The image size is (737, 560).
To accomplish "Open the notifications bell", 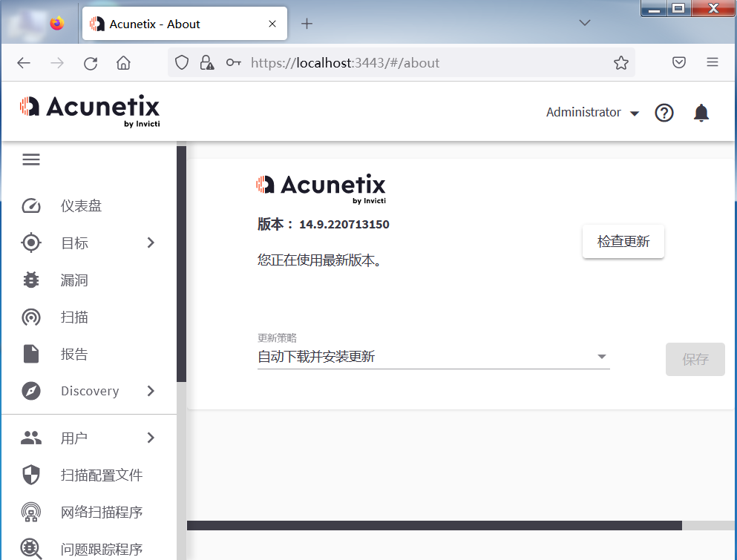I will [701, 113].
